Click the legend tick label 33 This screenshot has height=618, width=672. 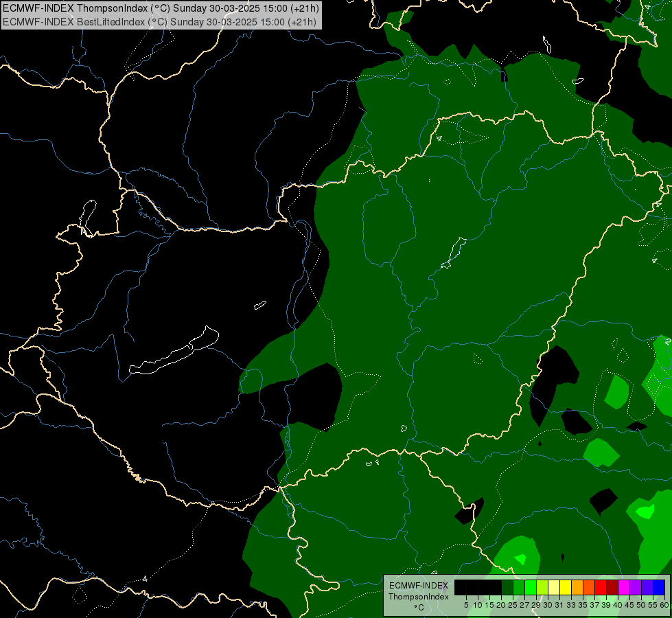571,605
